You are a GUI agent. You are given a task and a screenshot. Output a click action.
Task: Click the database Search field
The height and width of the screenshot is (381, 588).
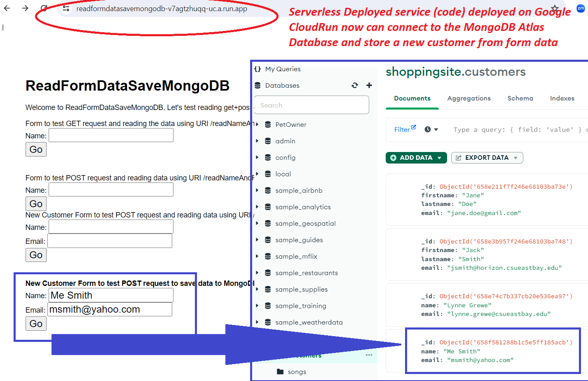pyautogui.click(x=312, y=105)
